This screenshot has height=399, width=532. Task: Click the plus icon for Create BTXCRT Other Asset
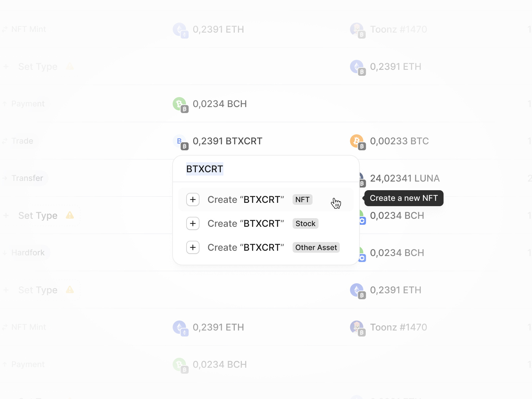pos(193,247)
